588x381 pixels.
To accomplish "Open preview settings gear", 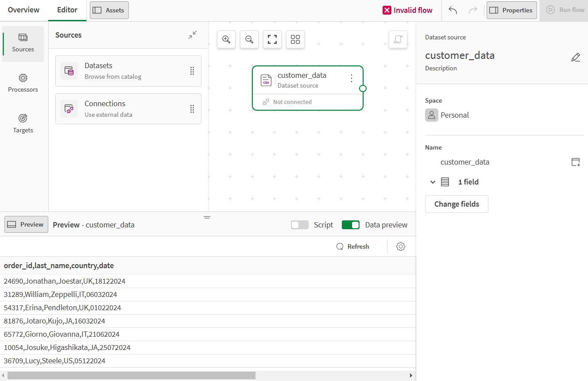I will 401,246.
